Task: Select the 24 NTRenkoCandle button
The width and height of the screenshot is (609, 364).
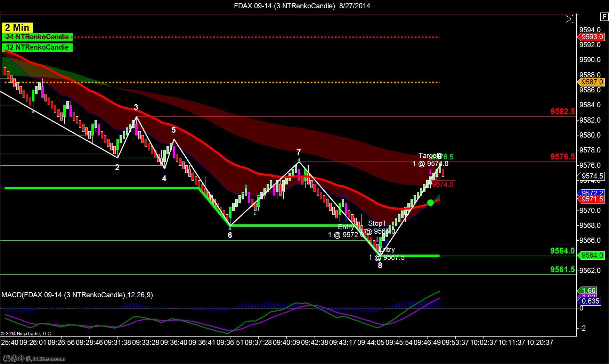Action: click(x=37, y=37)
